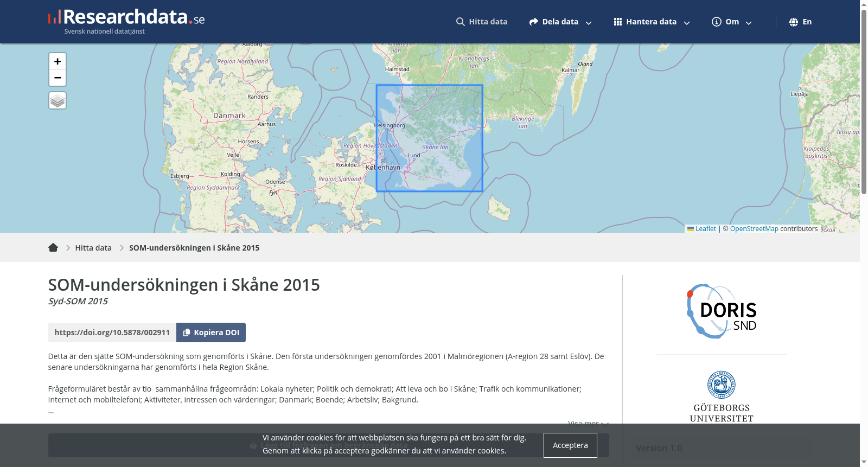Accept cookies with Acceptera button
868x467 pixels.
570,445
